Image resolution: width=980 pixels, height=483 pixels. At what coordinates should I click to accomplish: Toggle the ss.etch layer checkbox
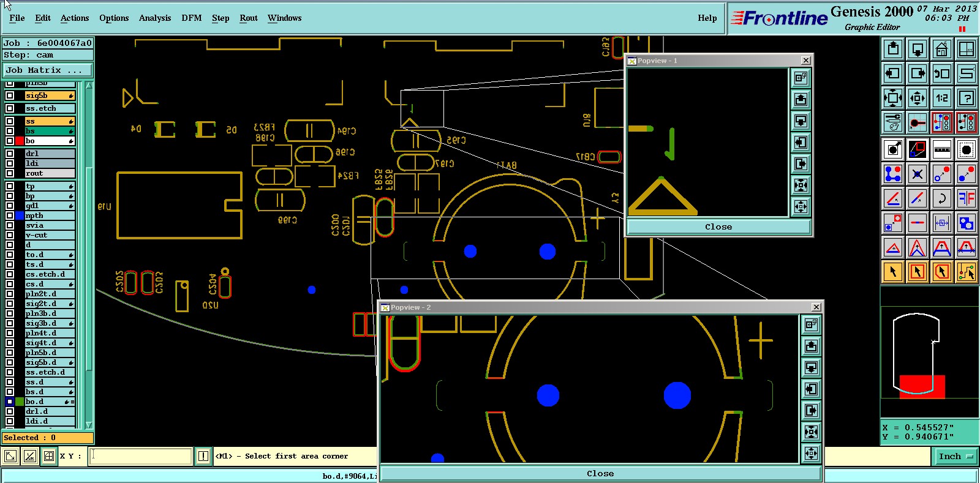click(10, 108)
